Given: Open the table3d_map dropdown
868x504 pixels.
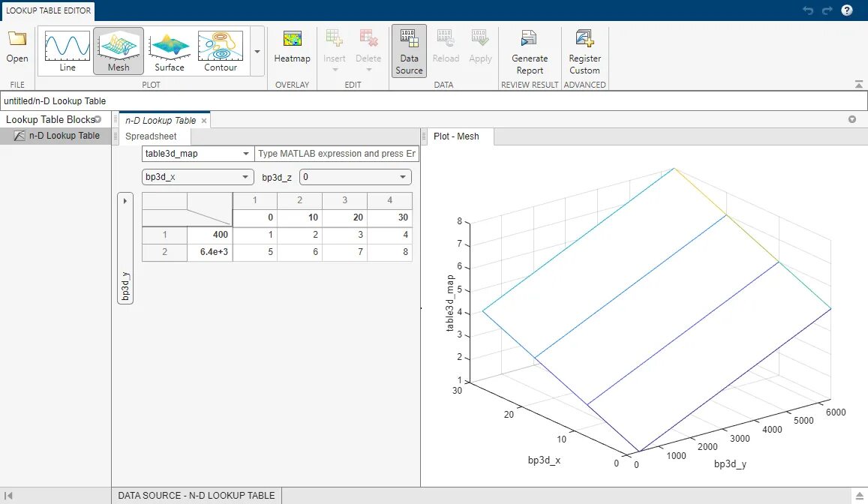Looking at the screenshot, I should pyautogui.click(x=197, y=154).
